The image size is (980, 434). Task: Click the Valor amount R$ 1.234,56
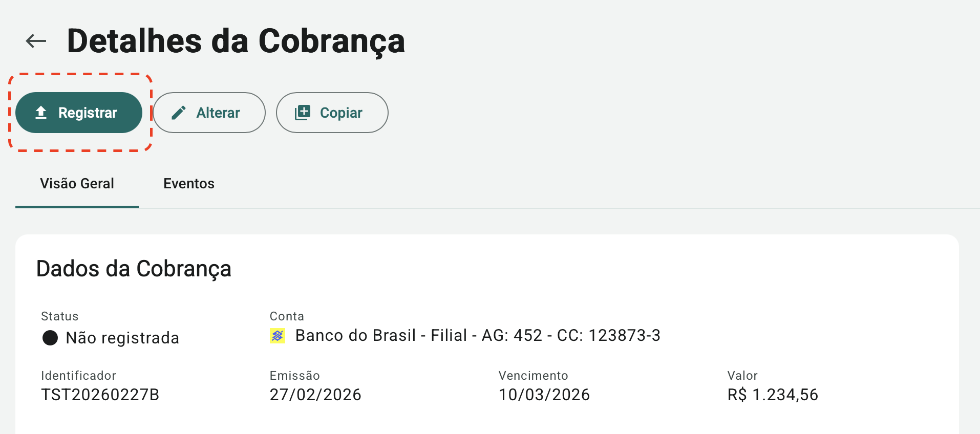coord(773,395)
